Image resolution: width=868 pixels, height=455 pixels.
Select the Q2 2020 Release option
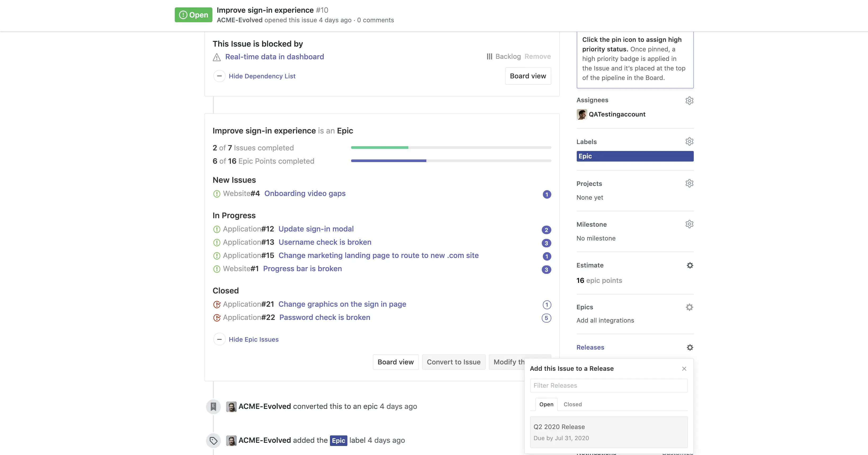pos(609,432)
